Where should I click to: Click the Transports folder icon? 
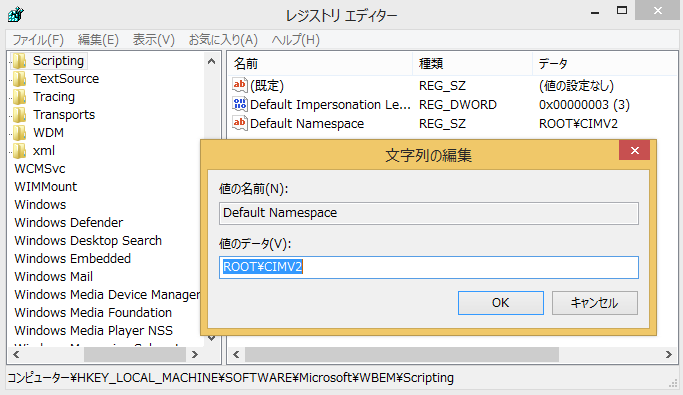(20, 115)
